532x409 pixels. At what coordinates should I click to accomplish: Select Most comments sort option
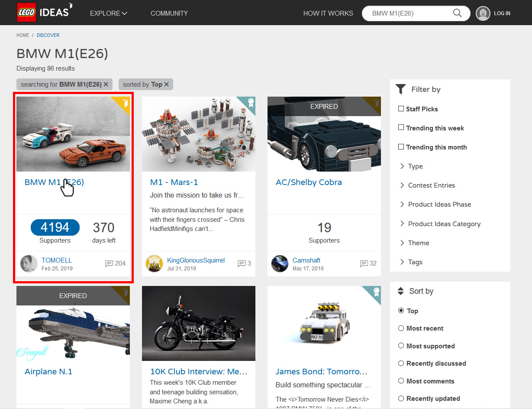pos(401,381)
